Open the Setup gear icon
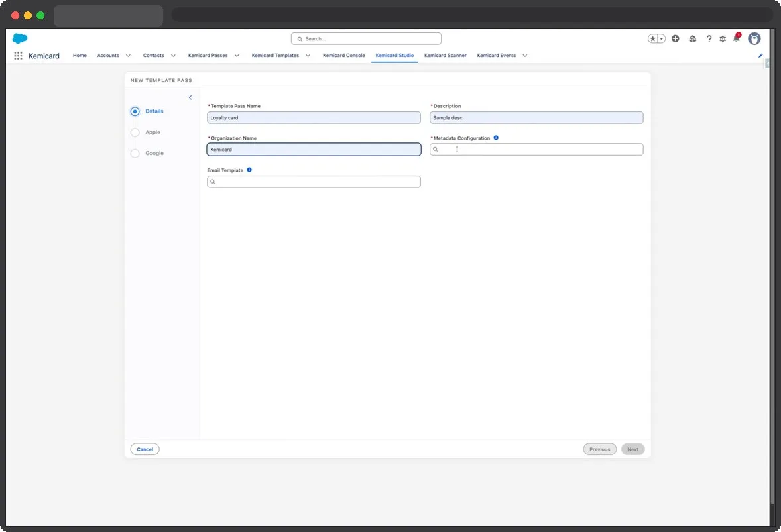The image size is (781, 532). pos(723,39)
